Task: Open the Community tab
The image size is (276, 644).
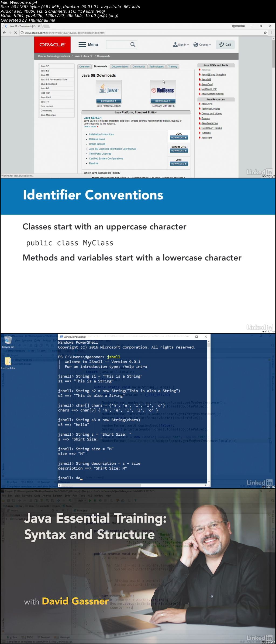Action: (x=139, y=67)
